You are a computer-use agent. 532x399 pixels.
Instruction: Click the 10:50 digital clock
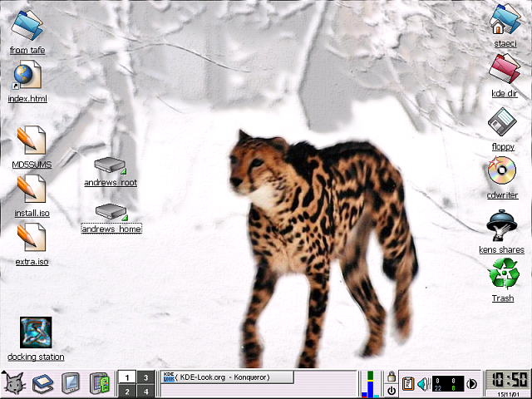click(508, 379)
